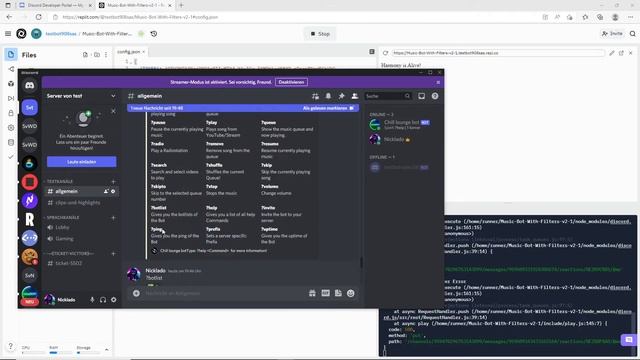Open the cookie server icon with badge
Screen dimensions: 640x360
(x=29, y=257)
